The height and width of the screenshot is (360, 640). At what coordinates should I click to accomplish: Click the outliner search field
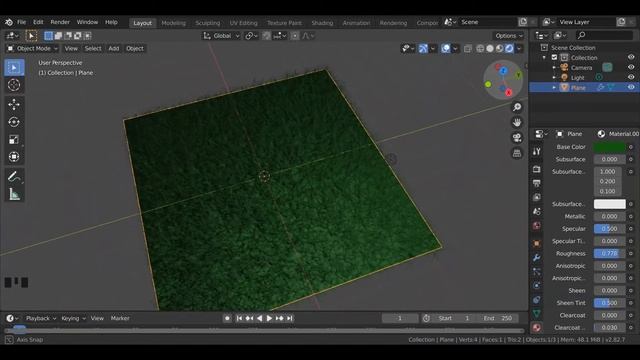pos(604,36)
